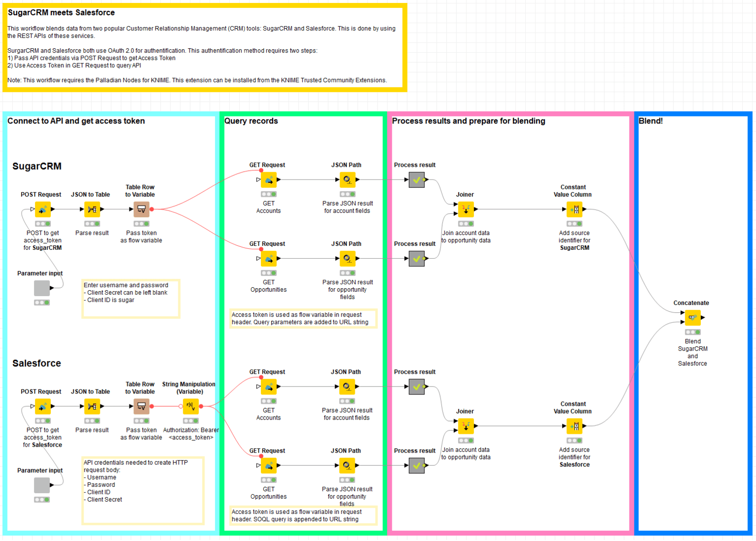The width and height of the screenshot is (756, 541).
Task: Click status light under SugarCRM Joiner
Action: click(466, 224)
